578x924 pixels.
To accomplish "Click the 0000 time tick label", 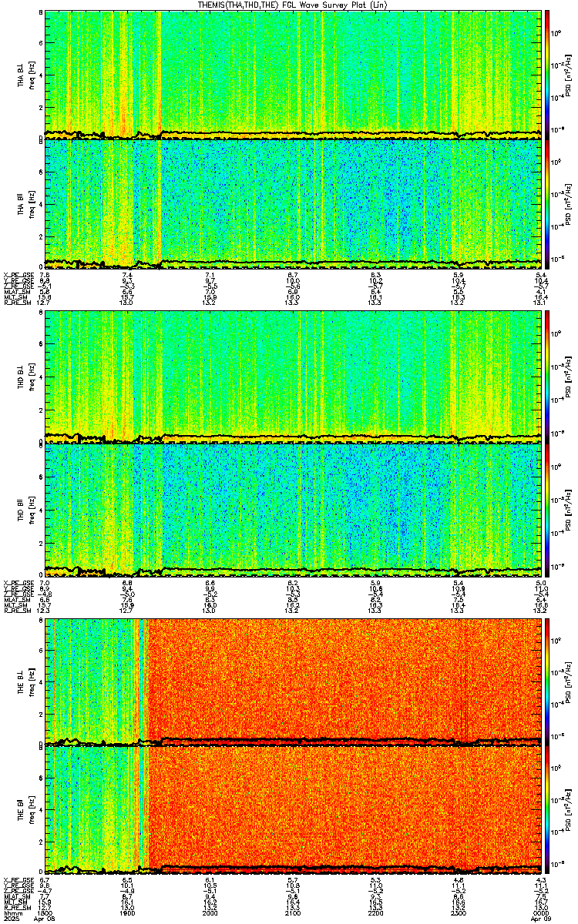I will (542, 912).
